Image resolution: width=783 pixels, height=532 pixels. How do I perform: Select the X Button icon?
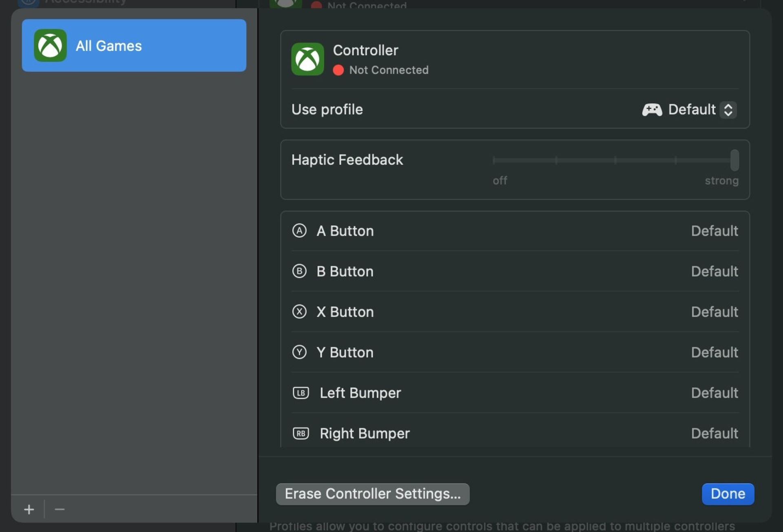(299, 311)
